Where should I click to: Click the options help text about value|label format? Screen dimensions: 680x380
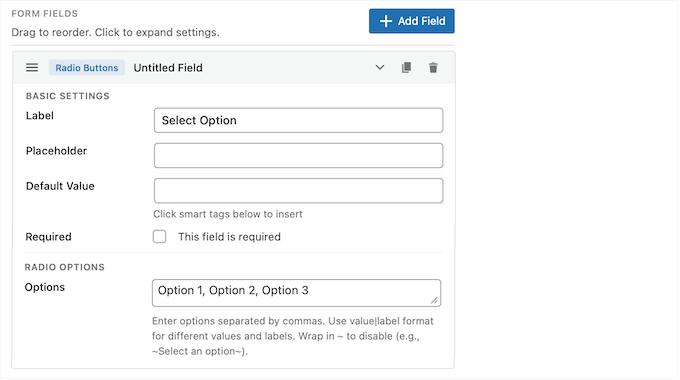point(293,336)
